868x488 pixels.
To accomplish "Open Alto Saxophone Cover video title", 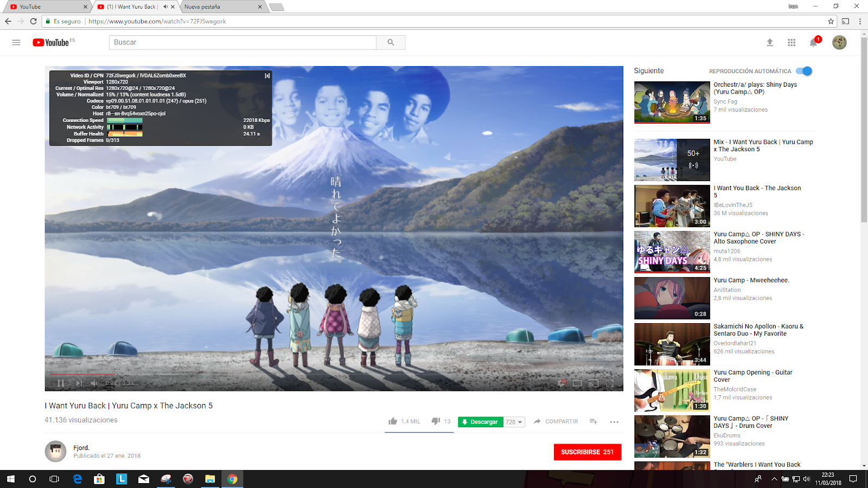I will (759, 238).
